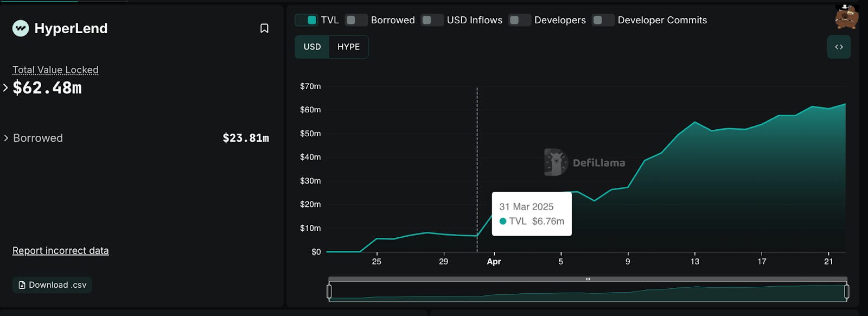Click the 21 x-axis date label
The height and width of the screenshot is (316, 868).
point(828,262)
